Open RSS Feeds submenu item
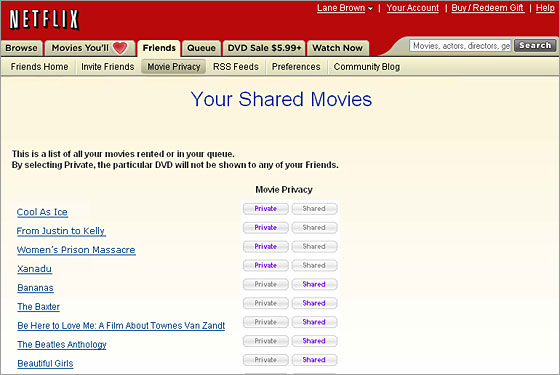Viewport: 560px width, 375px height. pyautogui.click(x=236, y=67)
